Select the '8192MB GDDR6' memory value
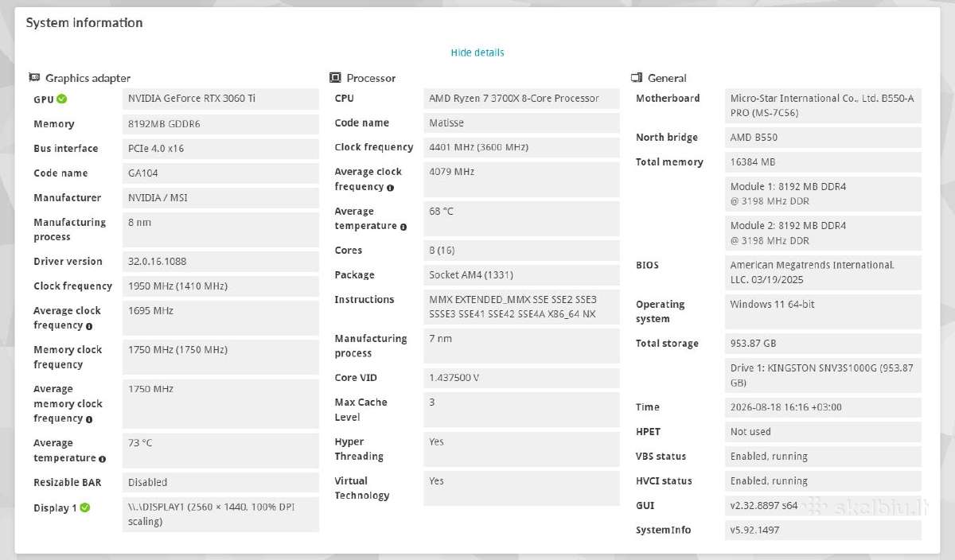The width and height of the screenshot is (955, 560). [x=220, y=123]
